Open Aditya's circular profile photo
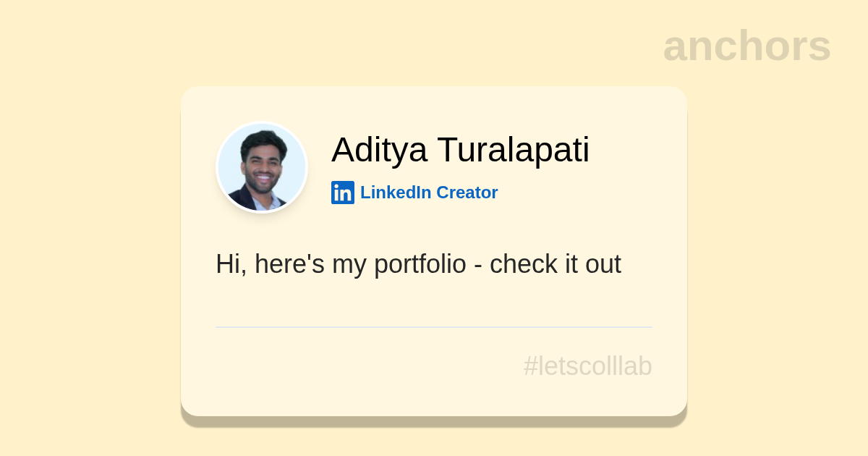868x456 pixels. point(262,167)
